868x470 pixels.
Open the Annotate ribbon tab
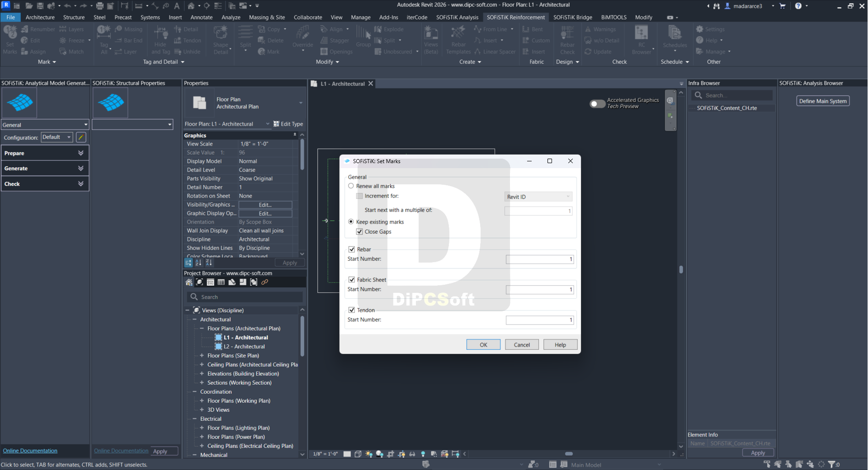[x=202, y=17]
